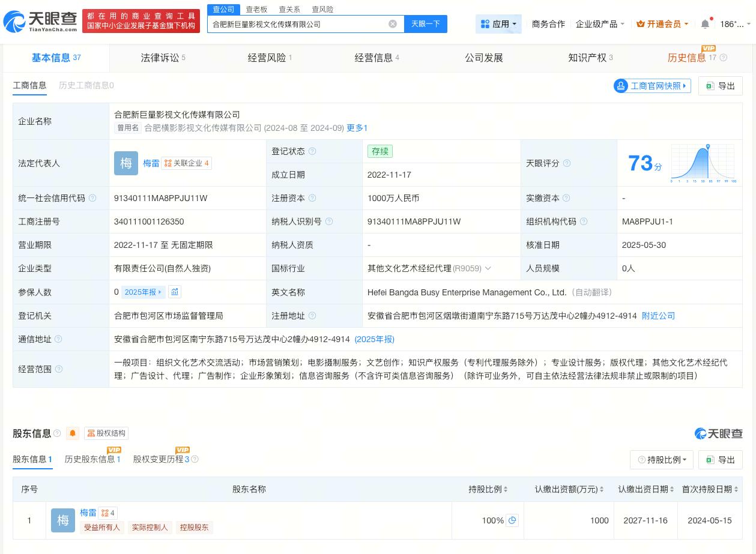Click the help icon beside 股权变更历程
Viewport: 756px width, 554px height.
pos(195,459)
